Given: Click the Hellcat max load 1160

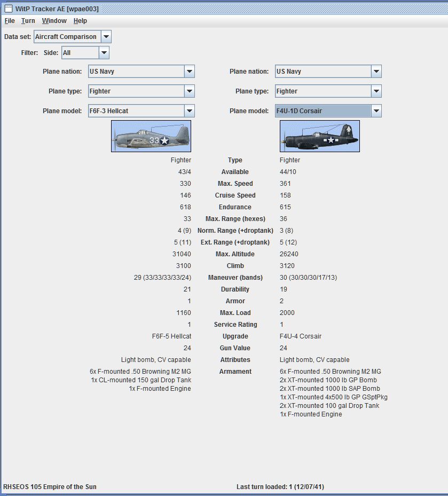Looking at the screenshot, I should [x=184, y=313].
